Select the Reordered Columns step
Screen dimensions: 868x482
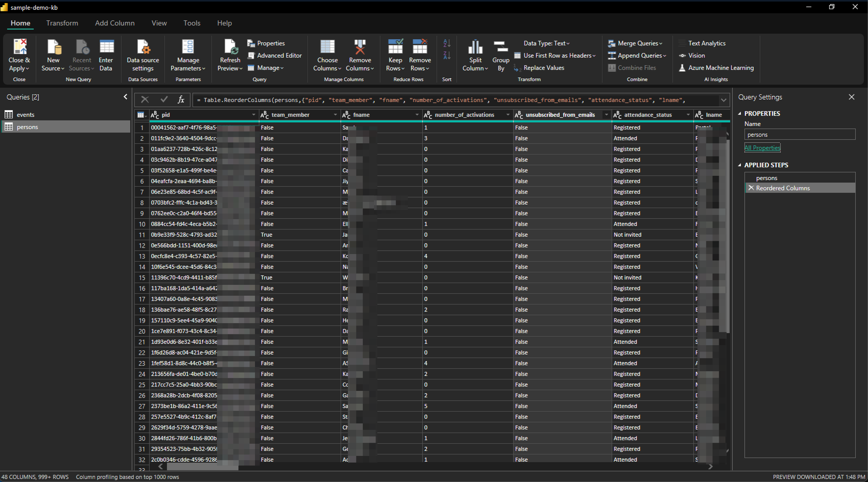(x=800, y=188)
